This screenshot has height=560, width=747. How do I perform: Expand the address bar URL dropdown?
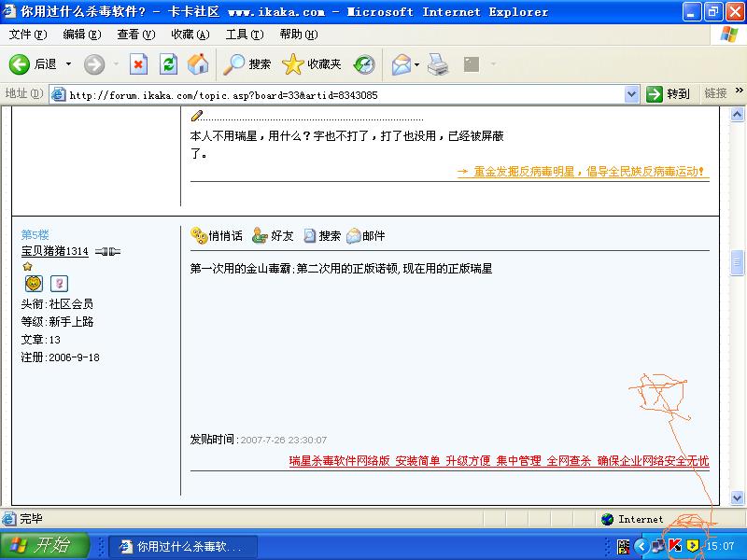tap(631, 94)
